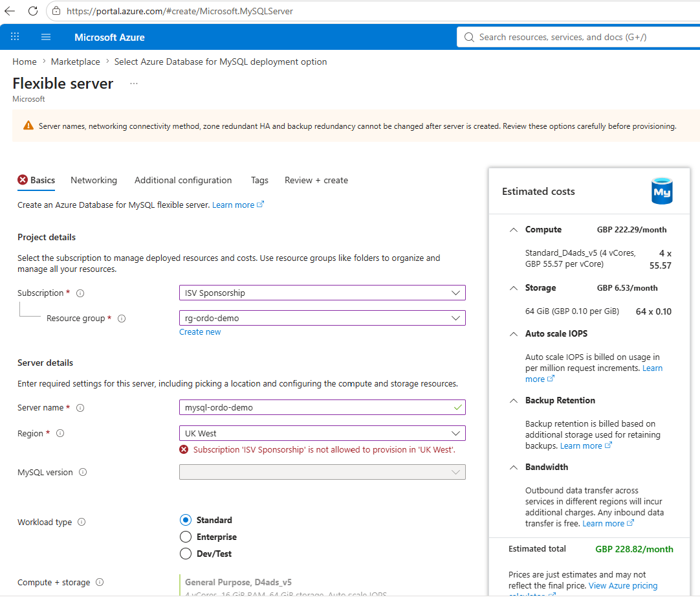700x606 pixels.
Task: Click the GBP 6.53/month storage cost
Action: (x=628, y=288)
